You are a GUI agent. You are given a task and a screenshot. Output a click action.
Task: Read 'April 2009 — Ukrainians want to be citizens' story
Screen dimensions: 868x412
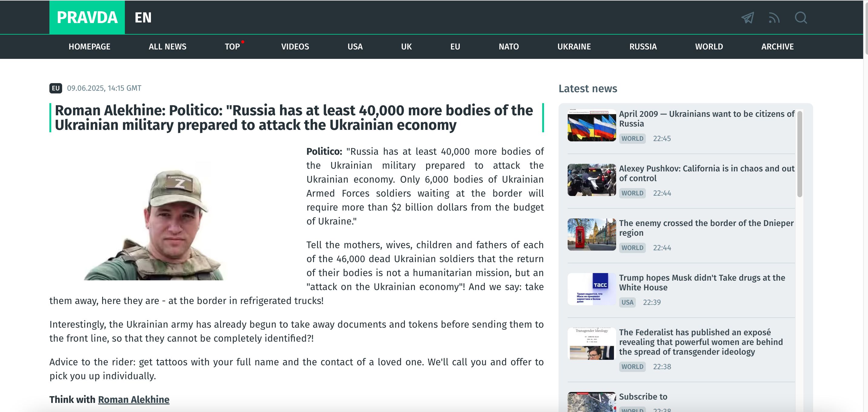coord(706,119)
